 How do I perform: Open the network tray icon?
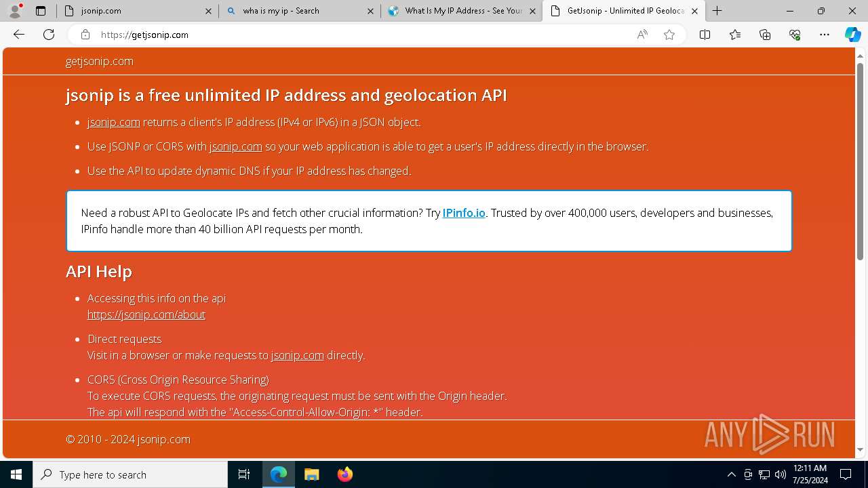click(764, 474)
